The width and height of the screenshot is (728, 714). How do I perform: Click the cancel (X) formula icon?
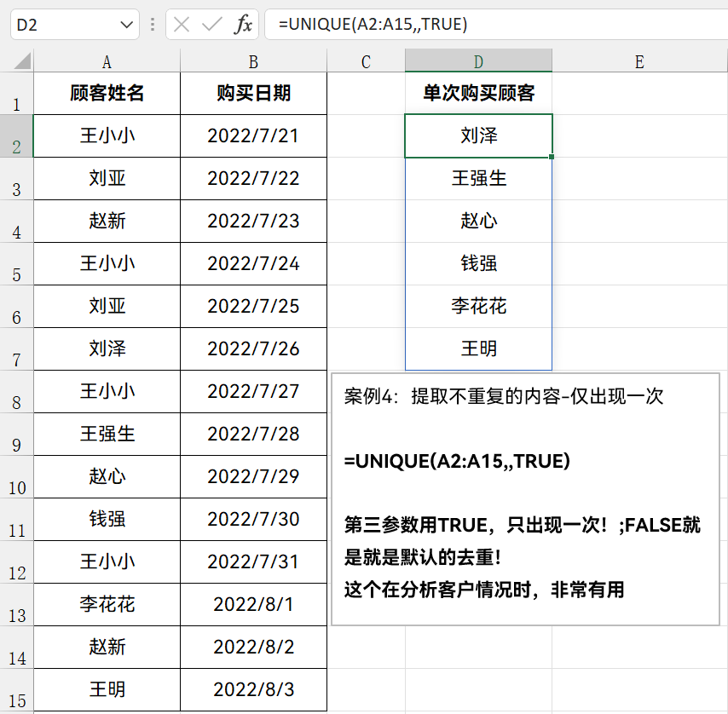(x=181, y=24)
